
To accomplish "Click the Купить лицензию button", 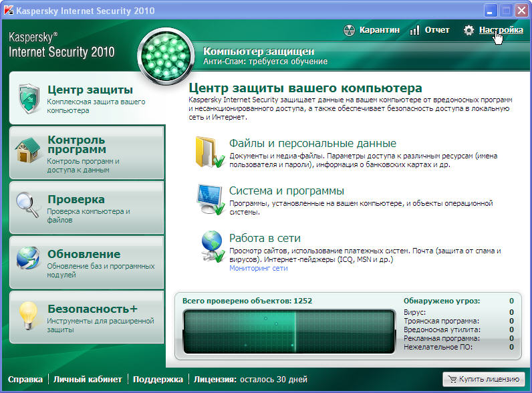I will point(483,379).
